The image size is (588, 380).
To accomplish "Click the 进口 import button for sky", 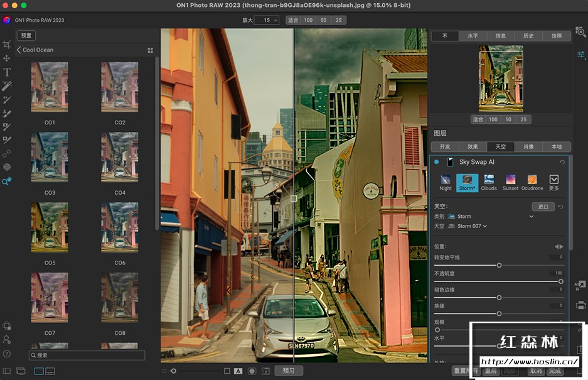I will [x=542, y=206].
